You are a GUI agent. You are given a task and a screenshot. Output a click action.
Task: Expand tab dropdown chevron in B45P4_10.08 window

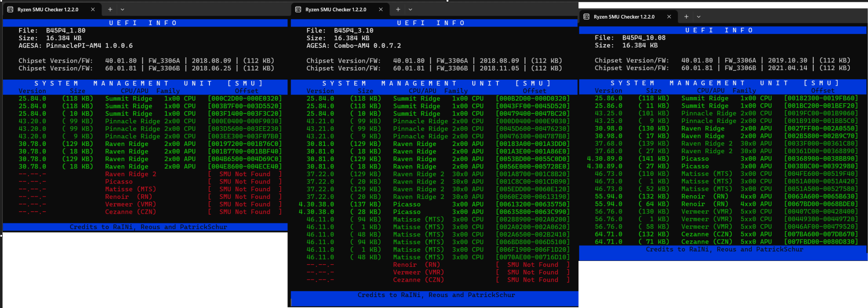[699, 17]
